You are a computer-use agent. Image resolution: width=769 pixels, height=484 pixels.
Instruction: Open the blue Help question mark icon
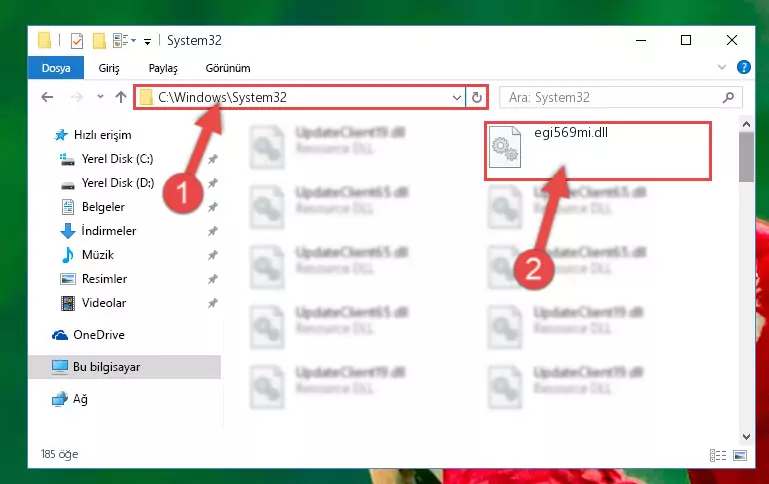pyautogui.click(x=743, y=67)
